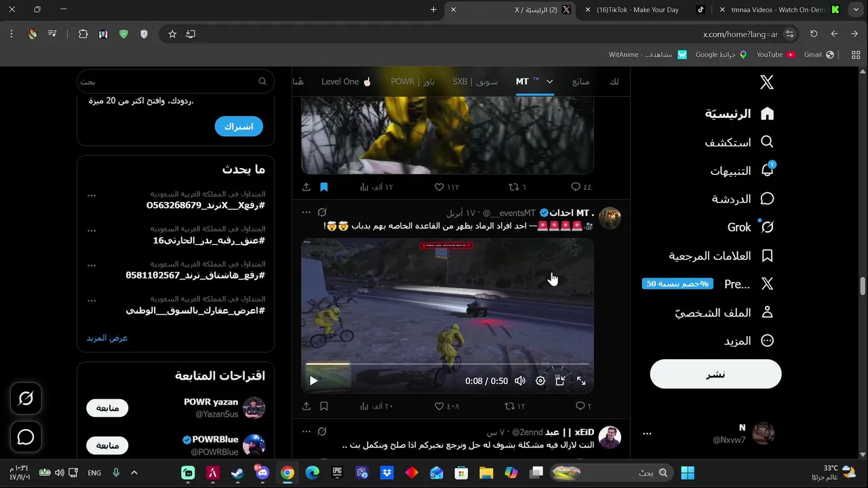Open xEiD عيد profile avatar
The image size is (868, 488).
[x=610, y=437]
